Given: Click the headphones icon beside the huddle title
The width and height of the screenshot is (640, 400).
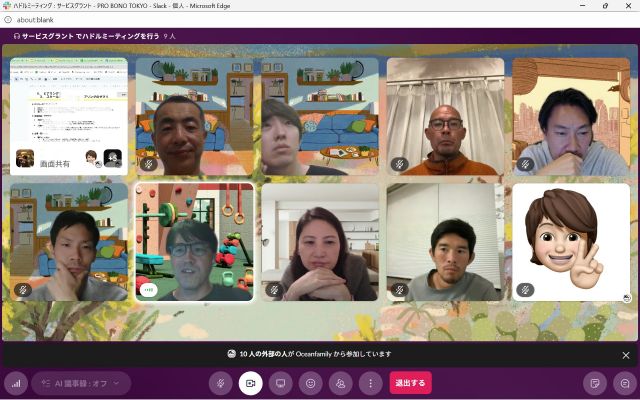Looking at the screenshot, I should coord(17,36).
